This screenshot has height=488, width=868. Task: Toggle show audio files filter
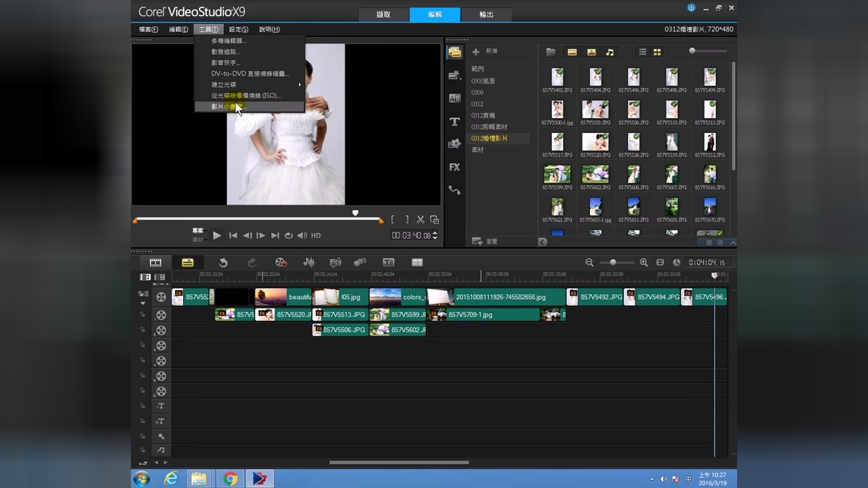point(610,52)
